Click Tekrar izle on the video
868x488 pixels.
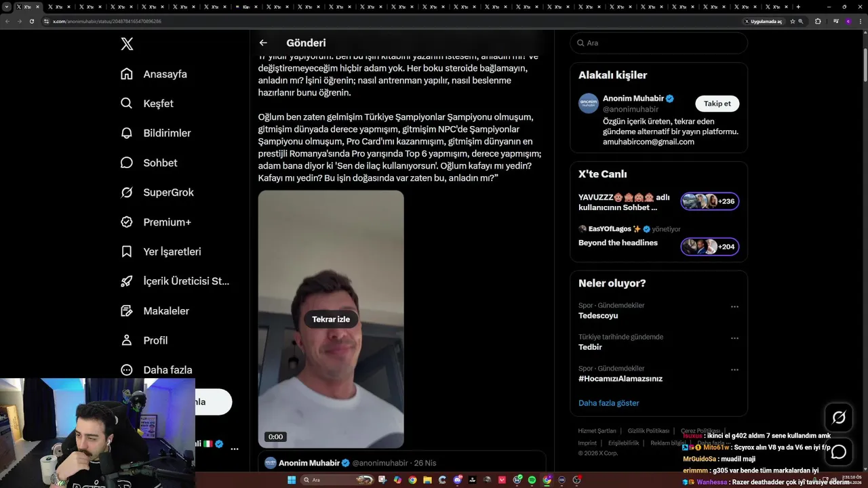[x=331, y=319]
